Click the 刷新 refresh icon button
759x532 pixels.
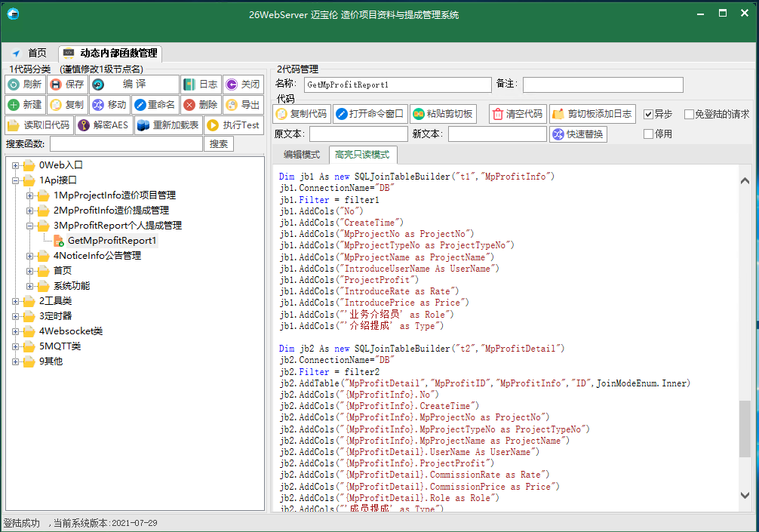click(26, 85)
